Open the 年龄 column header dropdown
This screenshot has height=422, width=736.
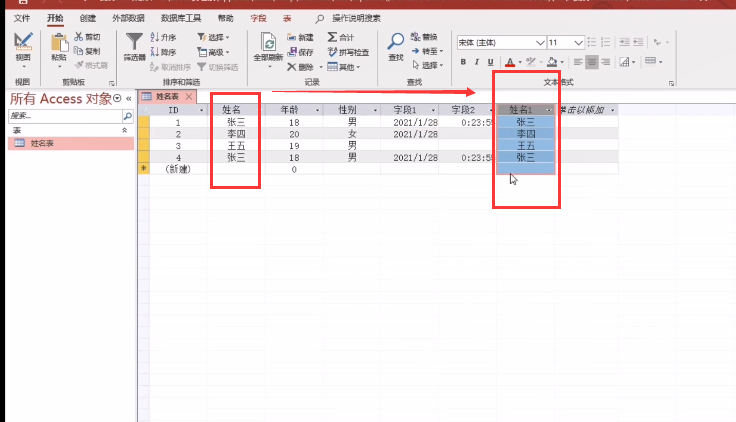(x=317, y=110)
